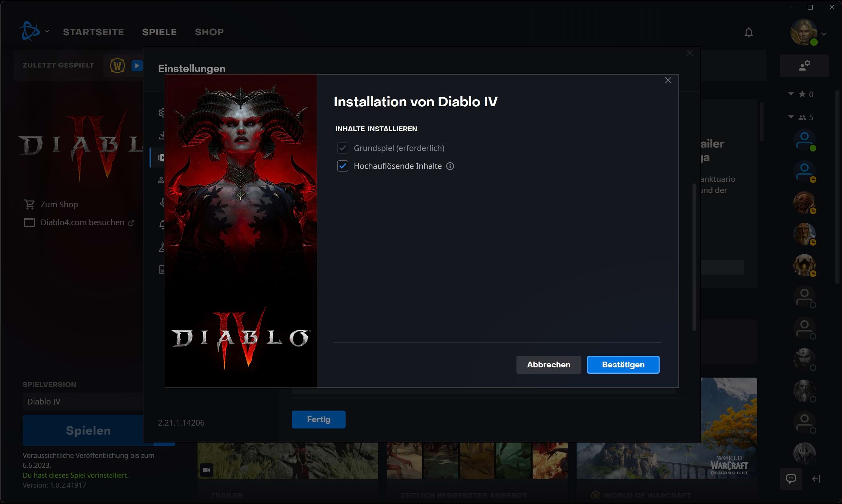
Task: Collapse the friends sidebar arrow icon
Action: [816, 479]
